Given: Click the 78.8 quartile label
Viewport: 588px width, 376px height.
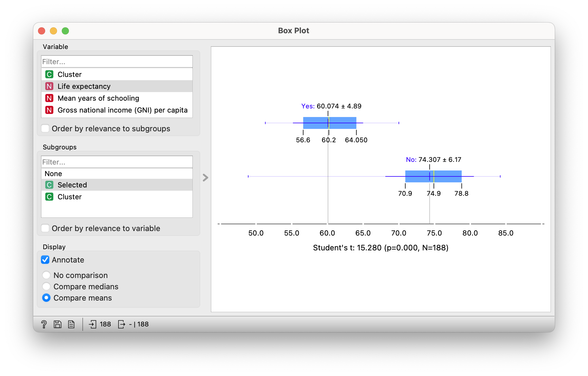Looking at the screenshot, I should pyautogui.click(x=461, y=193).
